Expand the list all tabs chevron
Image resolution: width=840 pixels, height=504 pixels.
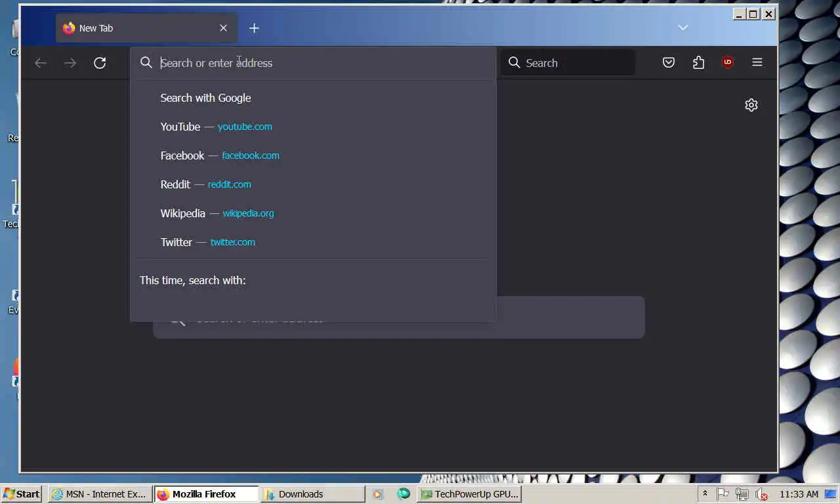click(x=682, y=28)
